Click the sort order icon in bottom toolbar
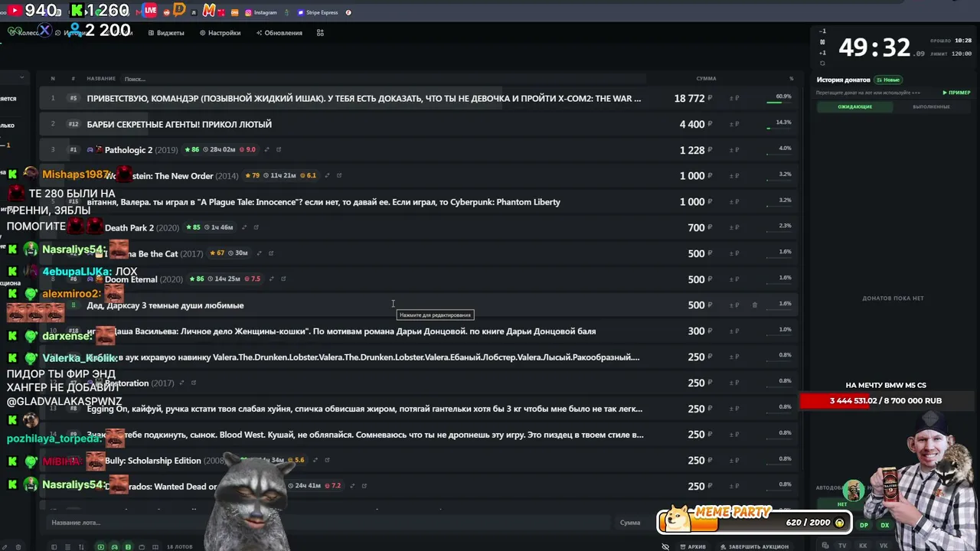980x551 pixels. [x=80, y=546]
